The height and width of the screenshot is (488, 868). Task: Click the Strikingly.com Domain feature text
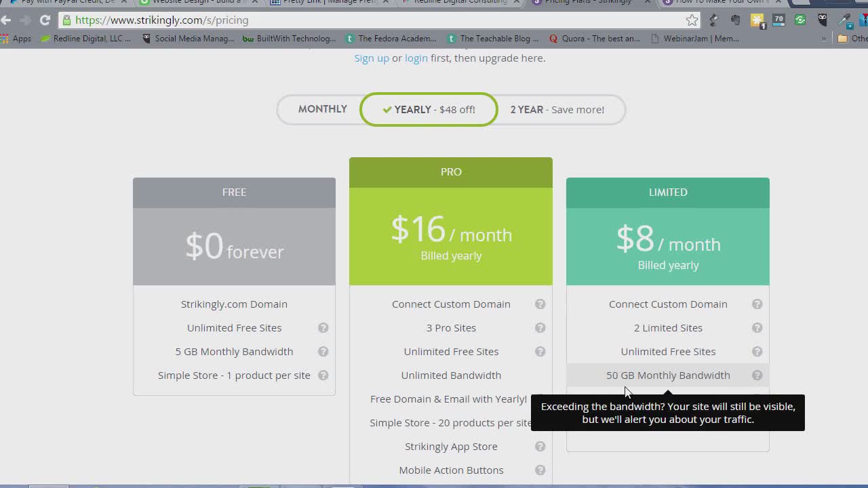click(234, 304)
